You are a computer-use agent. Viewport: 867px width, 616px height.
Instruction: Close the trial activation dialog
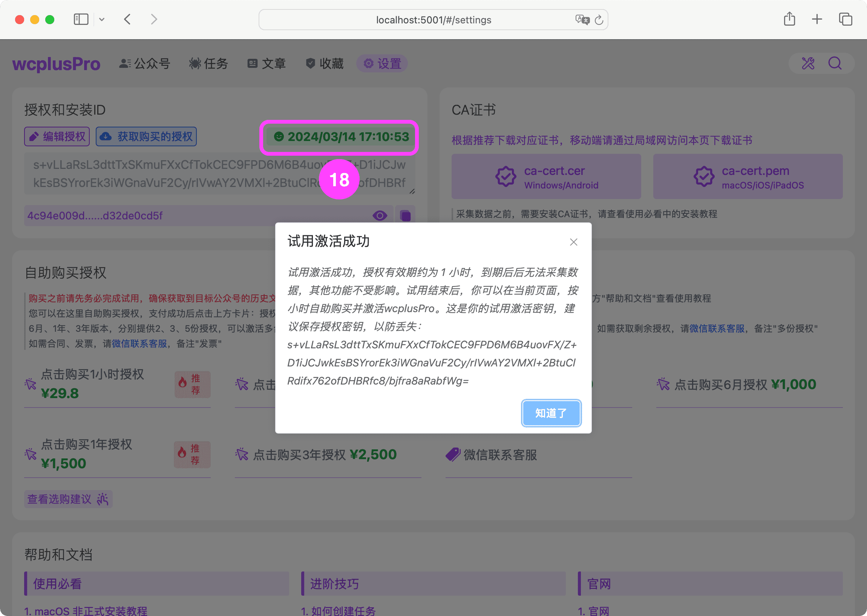click(x=573, y=242)
